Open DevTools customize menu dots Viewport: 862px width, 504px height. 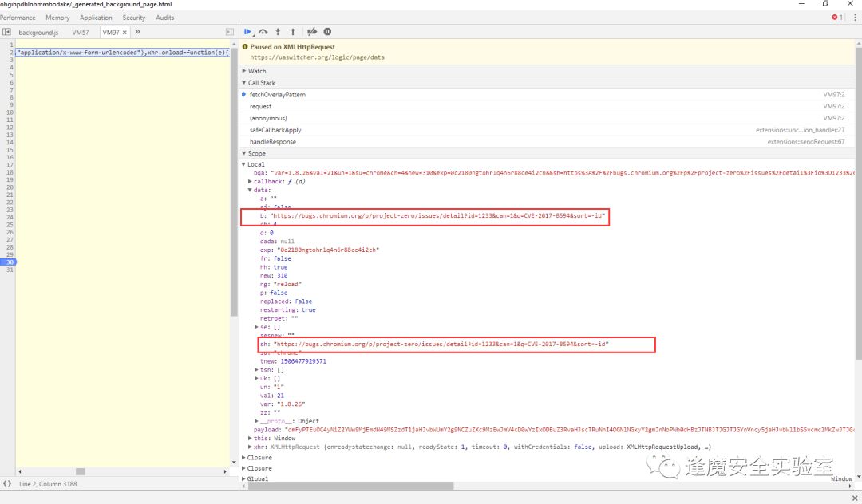pos(855,18)
